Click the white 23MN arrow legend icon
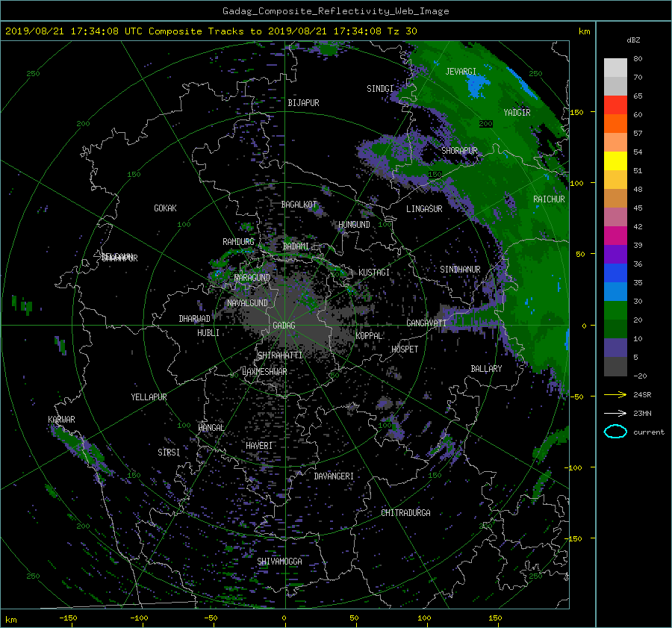Screen dimensions: 672x628 pyautogui.click(x=615, y=413)
